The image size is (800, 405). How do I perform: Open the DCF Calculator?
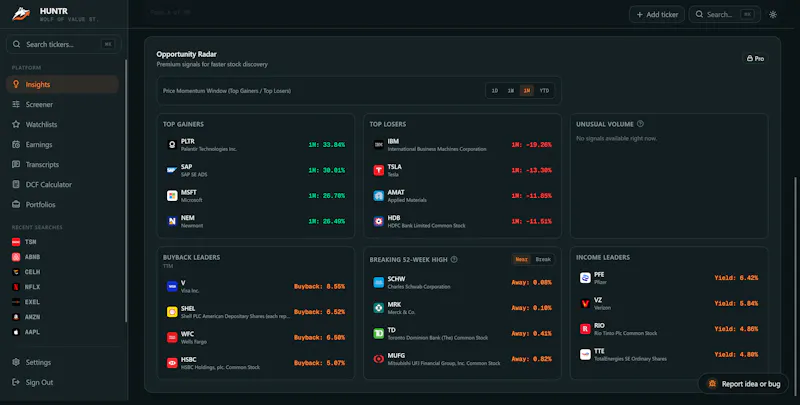(62, 184)
